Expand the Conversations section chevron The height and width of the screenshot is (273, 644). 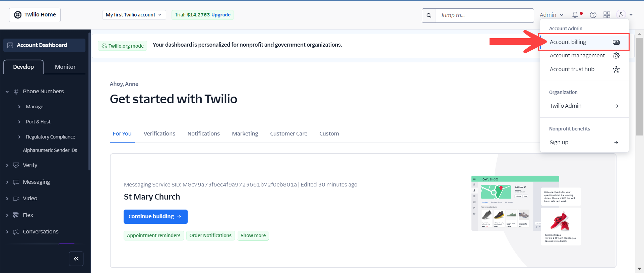(x=7, y=232)
